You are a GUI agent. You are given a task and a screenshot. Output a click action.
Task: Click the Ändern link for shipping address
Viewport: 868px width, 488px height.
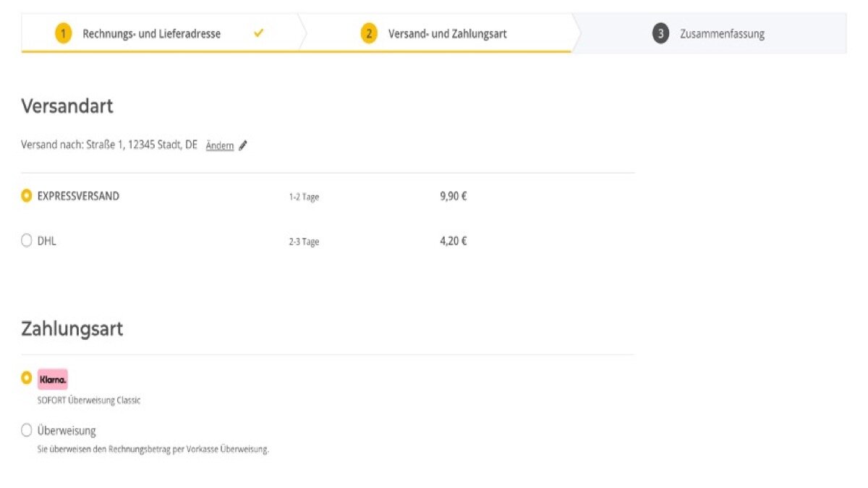coord(220,145)
